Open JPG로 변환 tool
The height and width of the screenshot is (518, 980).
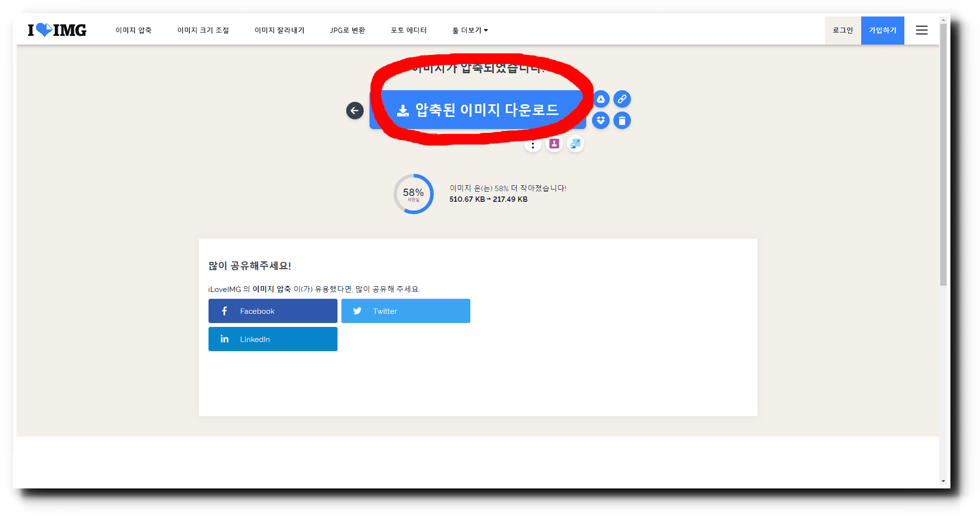coord(347,30)
